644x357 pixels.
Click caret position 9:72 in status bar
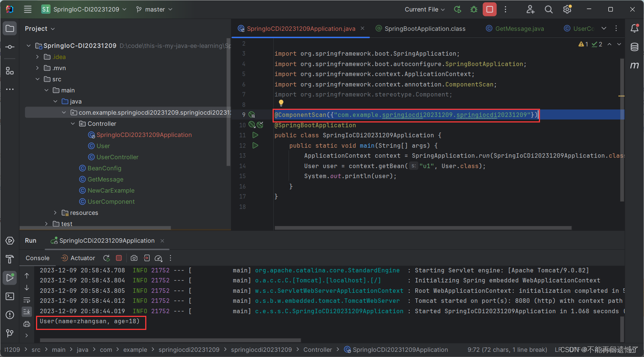[x=507, y=350]
